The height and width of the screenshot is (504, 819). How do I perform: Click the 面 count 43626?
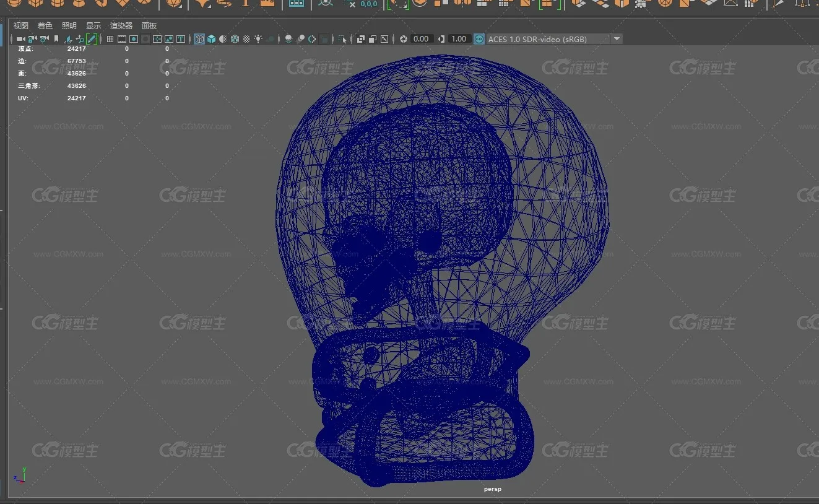pyautogui.click(x=77, y=73)
